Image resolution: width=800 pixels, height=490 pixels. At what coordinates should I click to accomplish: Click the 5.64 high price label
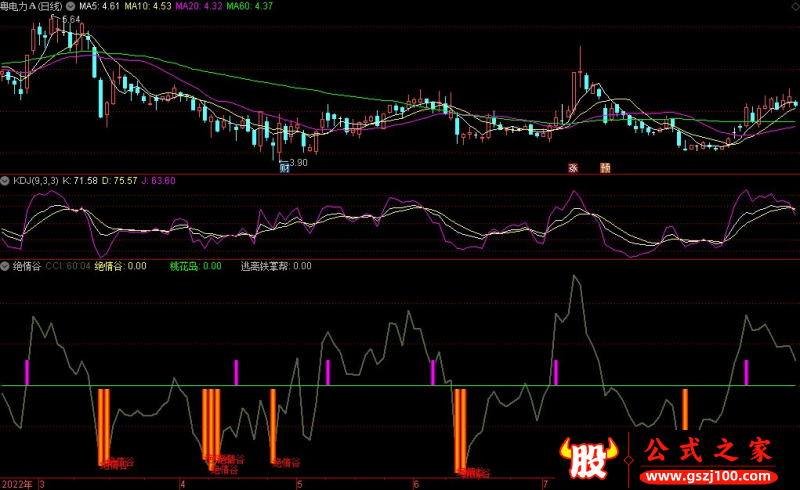[x=71, y=19]
